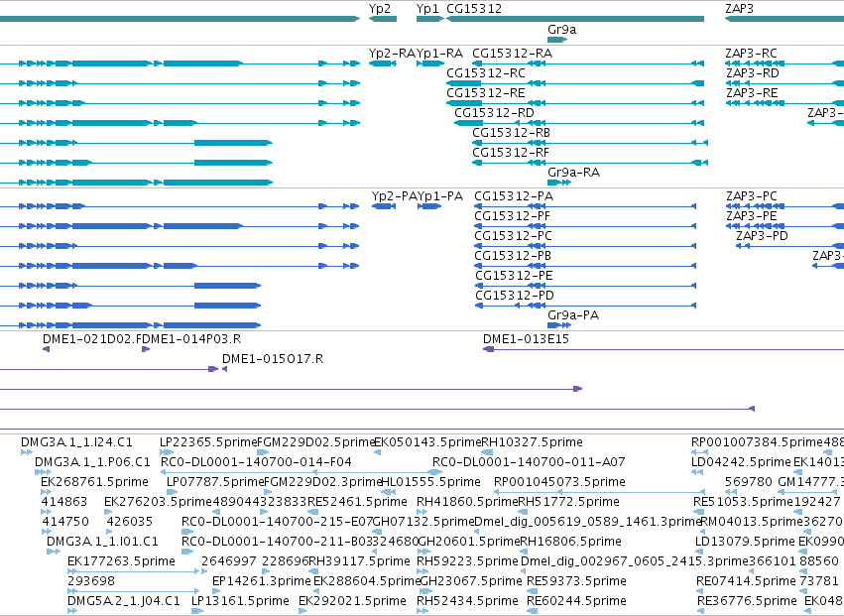
Task: Select the DMG3A.1_1.I01.C1 label
Action: click(x=103, y=542)
